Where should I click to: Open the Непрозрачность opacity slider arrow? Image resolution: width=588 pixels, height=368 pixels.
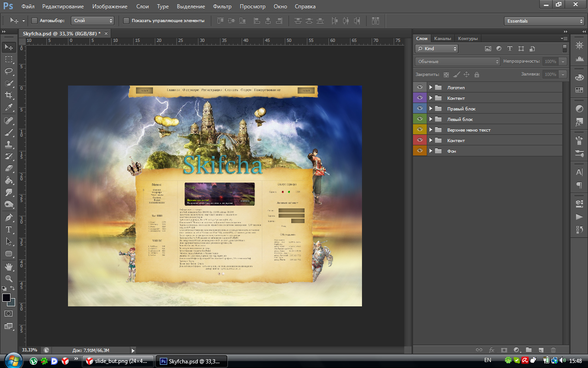point(563,61)
